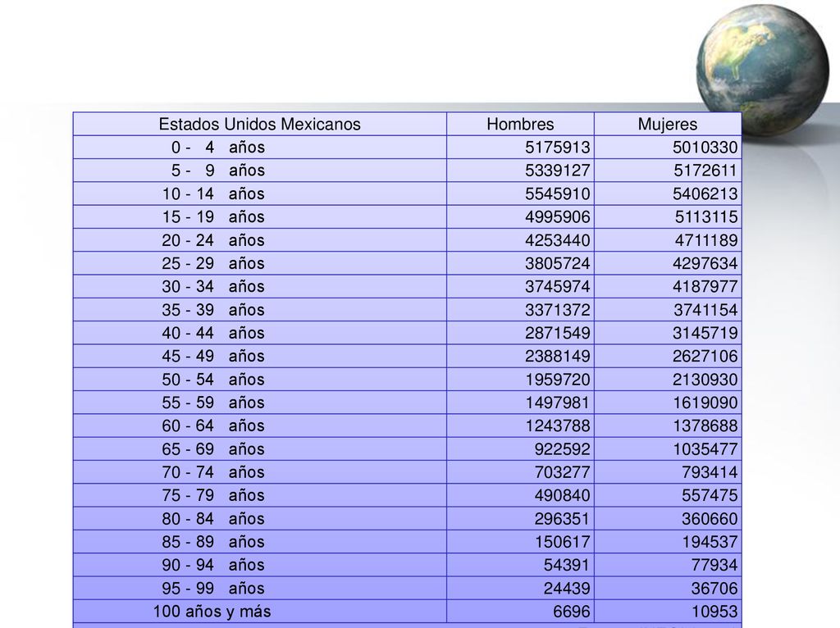Click Mujeres value 3145719
This screenshot has height=628, width=840.
tap(705, 333)
